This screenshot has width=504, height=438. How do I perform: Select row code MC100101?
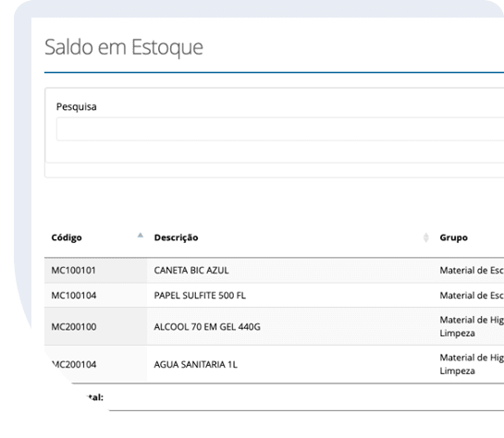point(74,271)
